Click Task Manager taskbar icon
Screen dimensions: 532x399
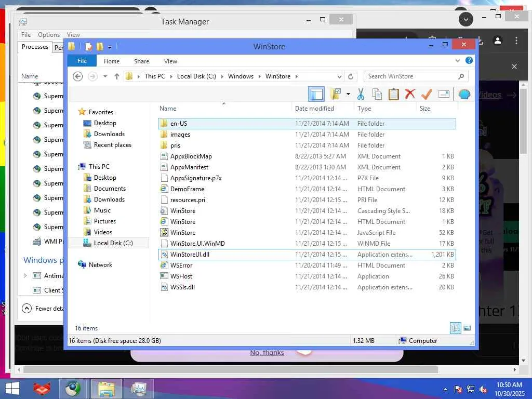click(x=138, y=389)
